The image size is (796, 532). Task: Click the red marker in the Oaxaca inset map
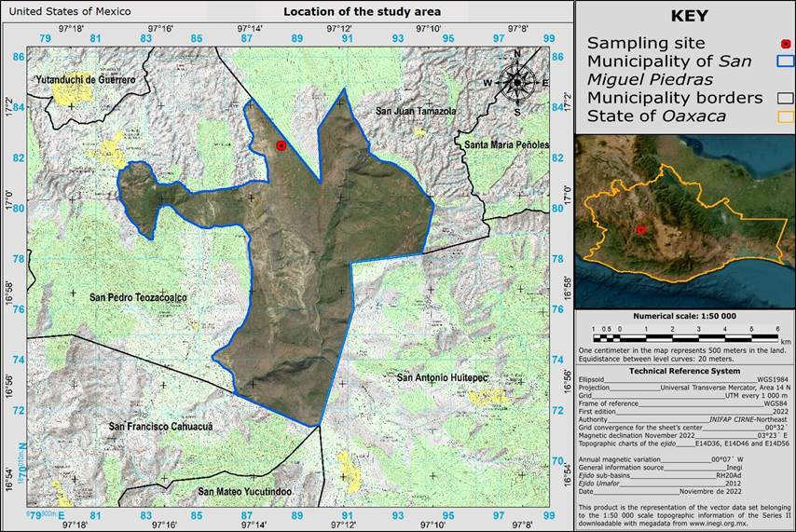[x=640, y=229]
